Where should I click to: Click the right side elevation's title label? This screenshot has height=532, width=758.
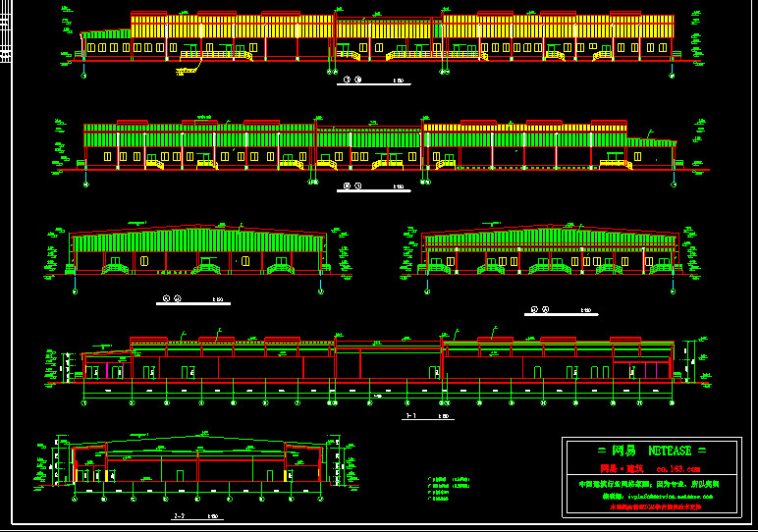coord(560,310)
